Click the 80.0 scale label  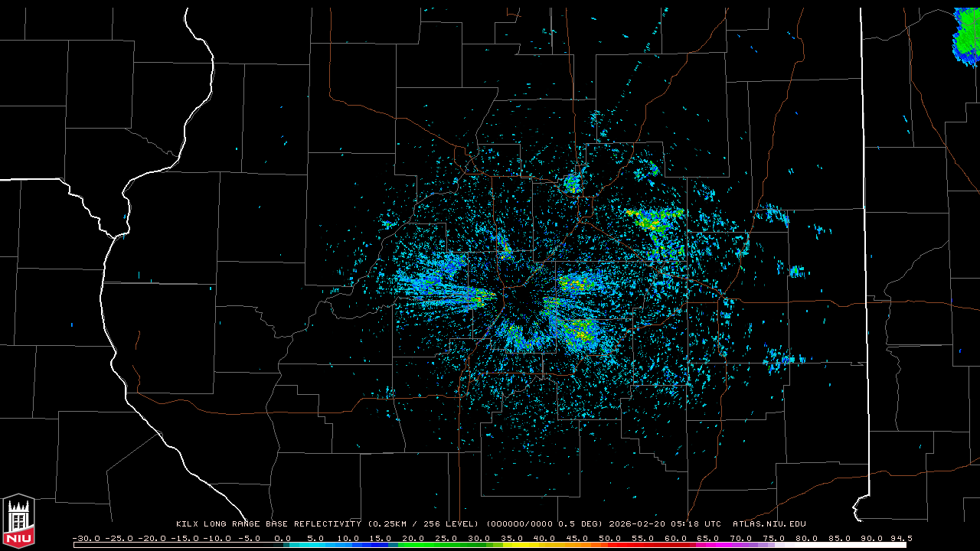click(x=808, y=539)
